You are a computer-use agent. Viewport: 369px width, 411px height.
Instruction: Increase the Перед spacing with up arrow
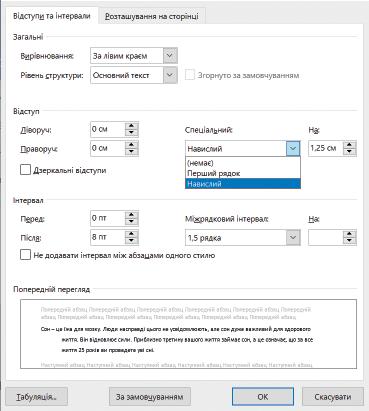(131, 215)
